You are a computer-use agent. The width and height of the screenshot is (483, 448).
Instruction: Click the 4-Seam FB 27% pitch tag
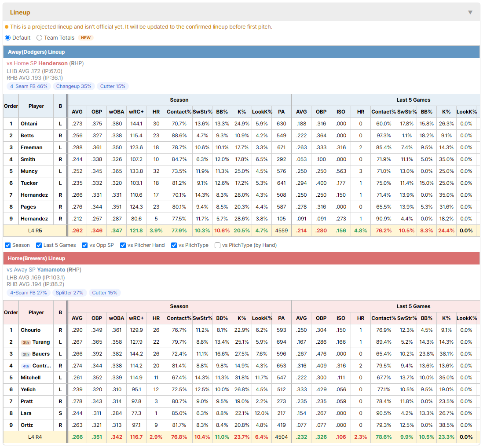coord(28,293)
